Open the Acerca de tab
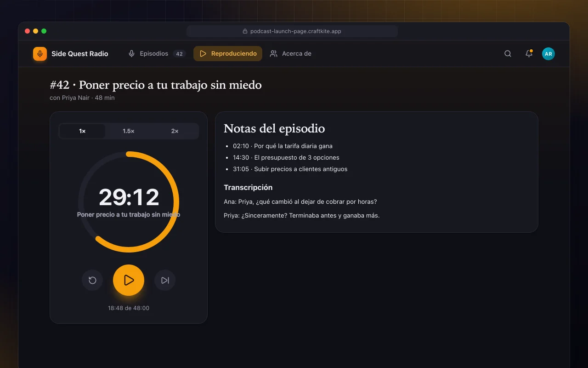This screenshot has width=588, height=368. pyautogui.click(x=291, y=54)
